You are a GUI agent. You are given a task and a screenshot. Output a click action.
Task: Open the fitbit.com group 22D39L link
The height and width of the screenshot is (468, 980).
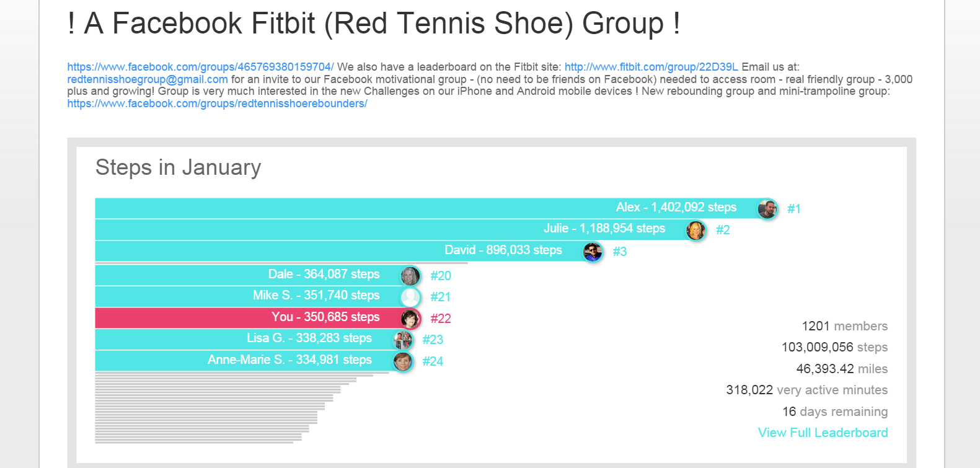point(651,67)
